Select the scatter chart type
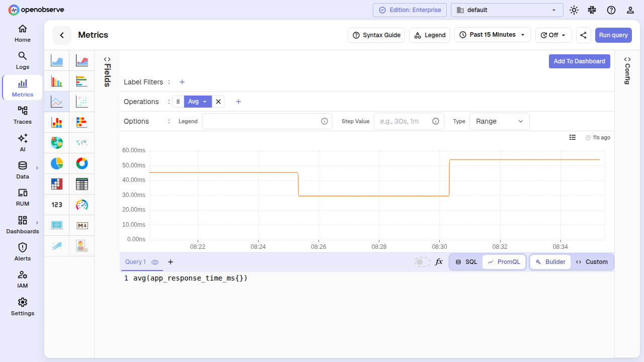The image size is (644, 362). click(x=82, y=102)
